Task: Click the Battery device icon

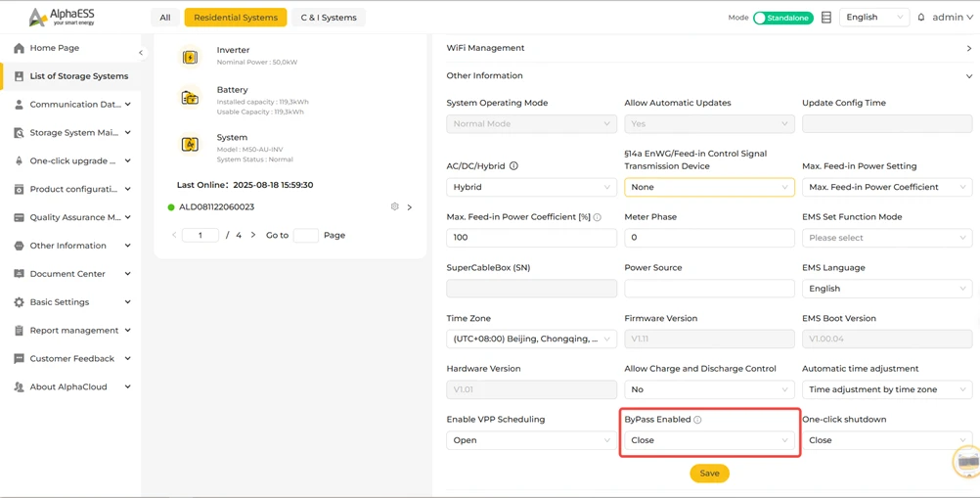Action: (x=190, y=98)
